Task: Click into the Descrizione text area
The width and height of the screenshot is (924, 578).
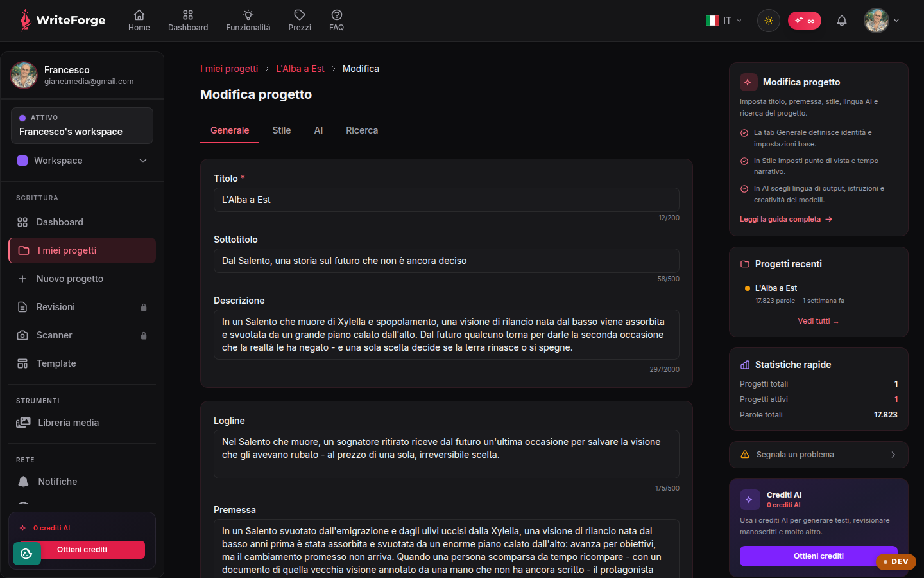Action: pyautogui.click(x=447, y=335)
